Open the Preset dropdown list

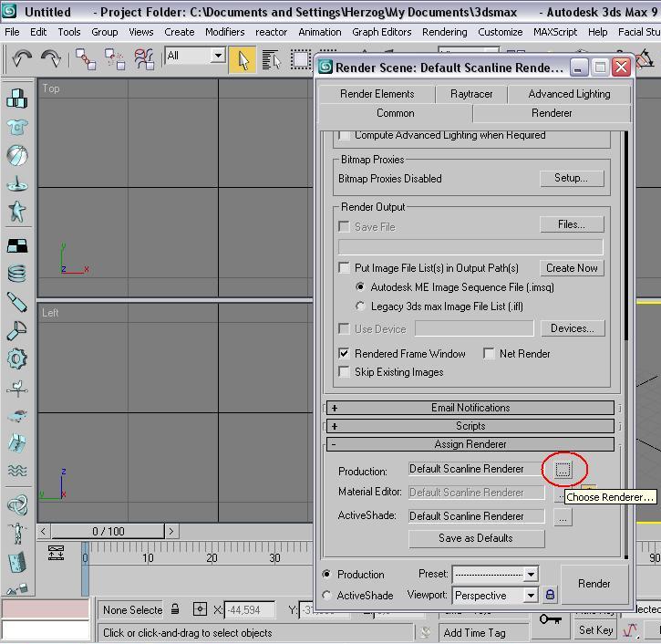(531, 574)
